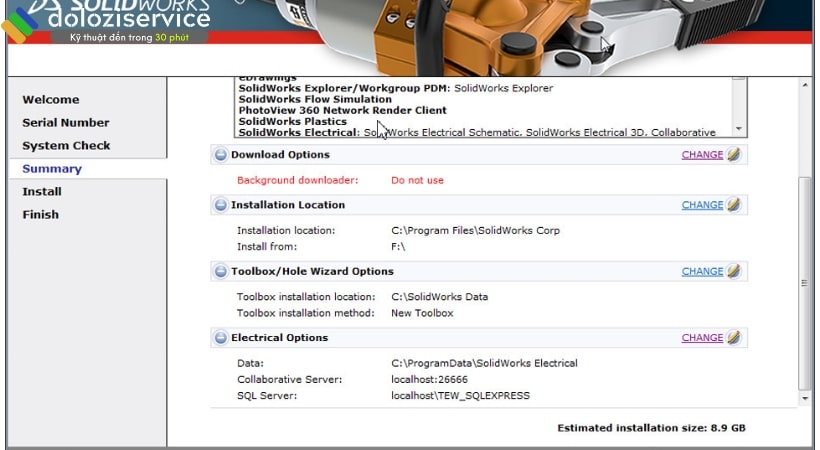Click Background downloader 'Do not use' value
This screenshot has width=820, height=450.
[417, 181]
